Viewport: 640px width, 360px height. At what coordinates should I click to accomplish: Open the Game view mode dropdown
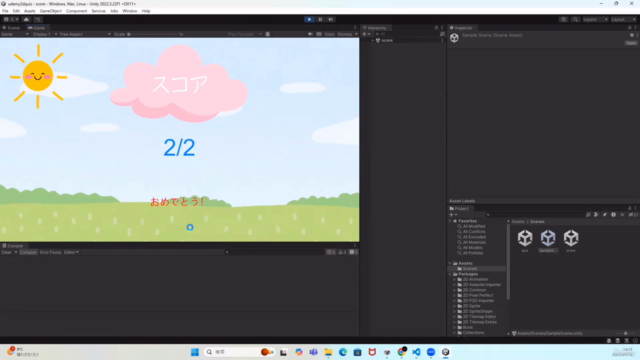pyautogui.click(x=15, y=34)
